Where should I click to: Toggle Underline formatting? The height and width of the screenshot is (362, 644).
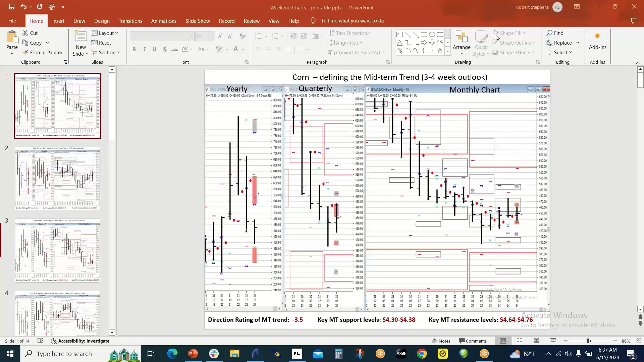click(x=154, y=49)
